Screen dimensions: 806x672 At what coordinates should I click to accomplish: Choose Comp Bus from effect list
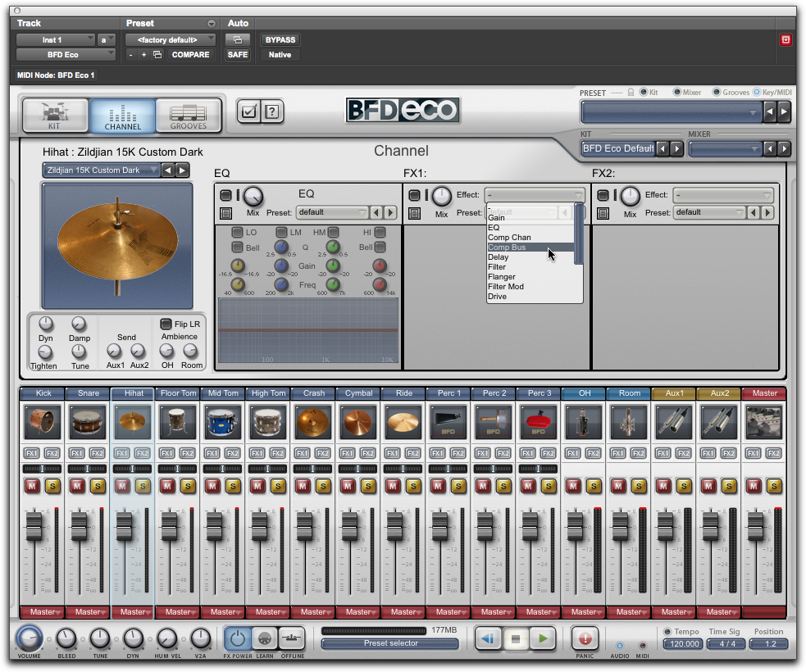[x=531, y=247]
